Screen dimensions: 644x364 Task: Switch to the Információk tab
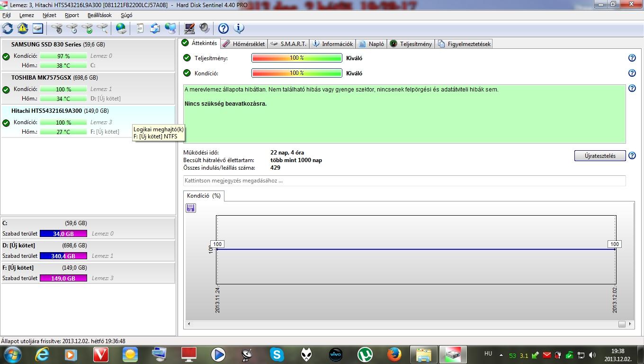[332, 44]
